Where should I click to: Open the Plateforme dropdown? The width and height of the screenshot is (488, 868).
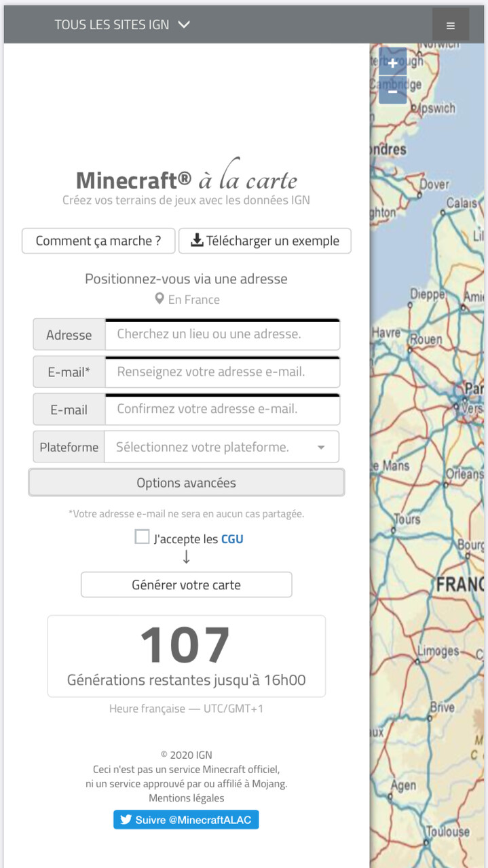coord(221,447)
